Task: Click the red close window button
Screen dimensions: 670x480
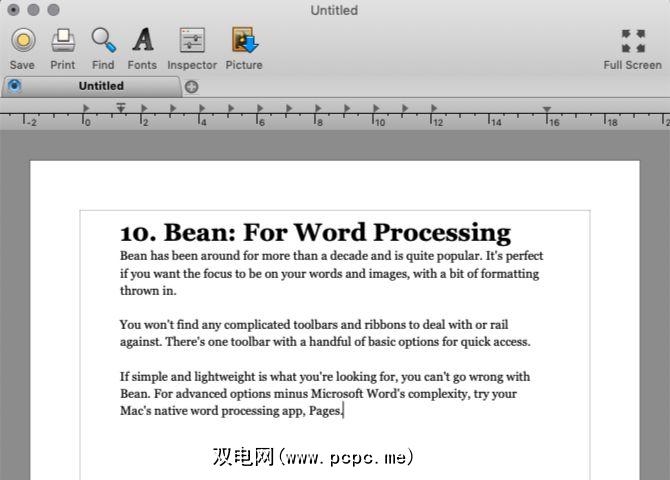Action: click(x=14, y=9)
